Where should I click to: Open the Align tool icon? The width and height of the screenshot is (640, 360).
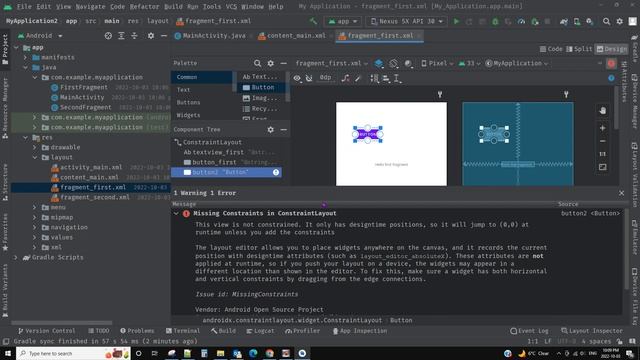tap(386, 78)
